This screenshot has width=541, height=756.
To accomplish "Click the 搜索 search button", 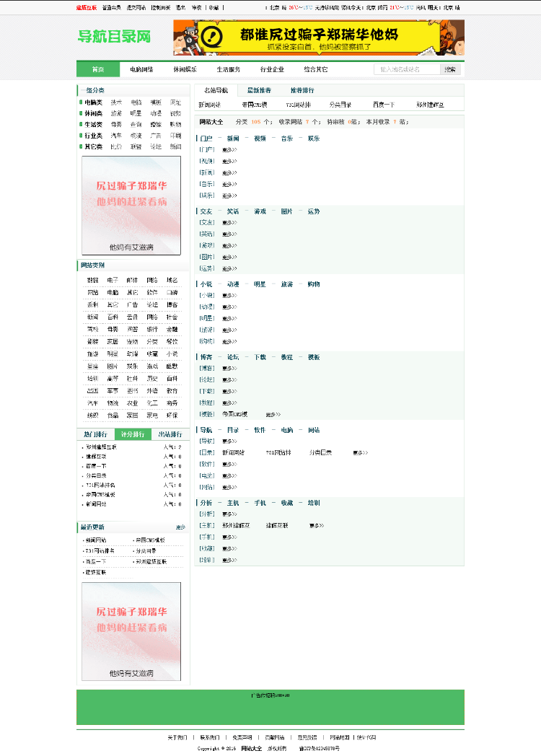I will click(x=450, y=69).
